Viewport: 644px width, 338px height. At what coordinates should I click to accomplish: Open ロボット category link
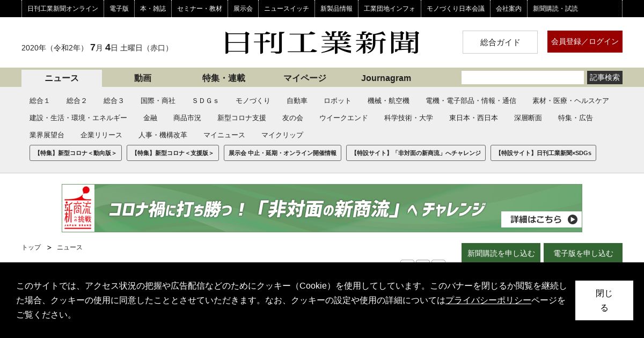tap(338, 101)
